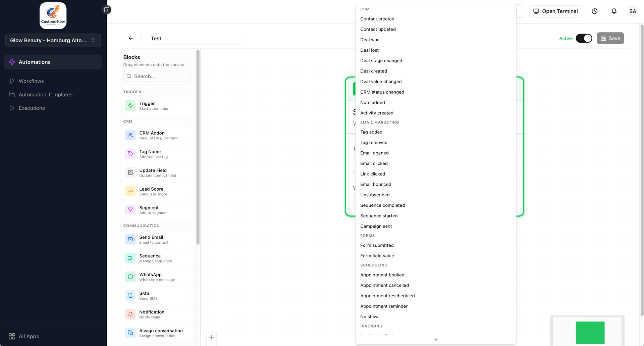Click the Save button
Screen dimensions: 644x346
pos(610,38)
